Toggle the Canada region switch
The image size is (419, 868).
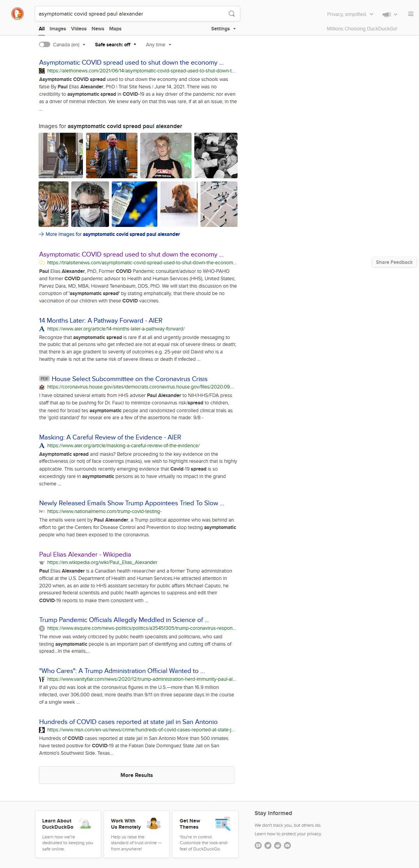44,44
